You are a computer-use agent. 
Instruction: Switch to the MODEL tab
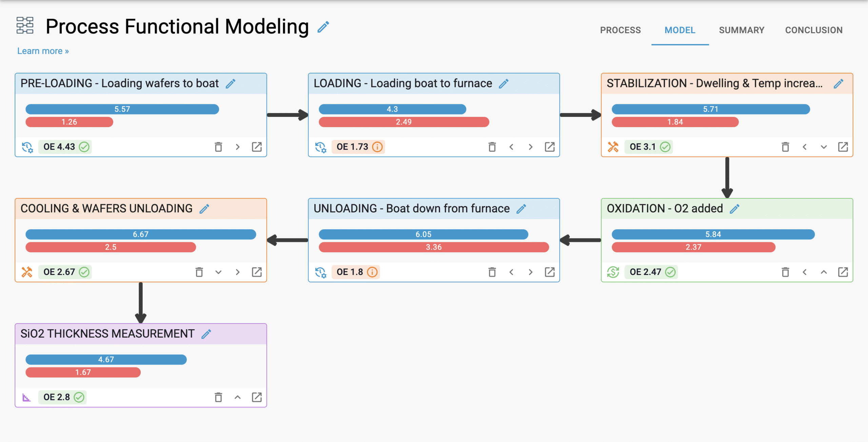tap(680, 30)
